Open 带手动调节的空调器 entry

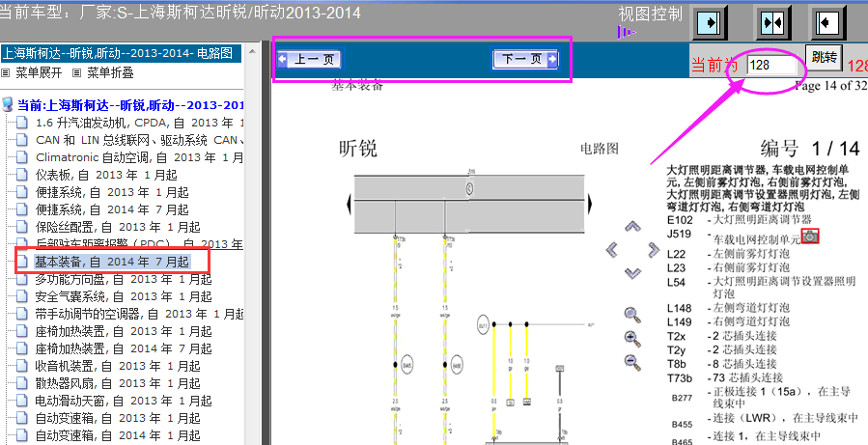click(139, 314)
